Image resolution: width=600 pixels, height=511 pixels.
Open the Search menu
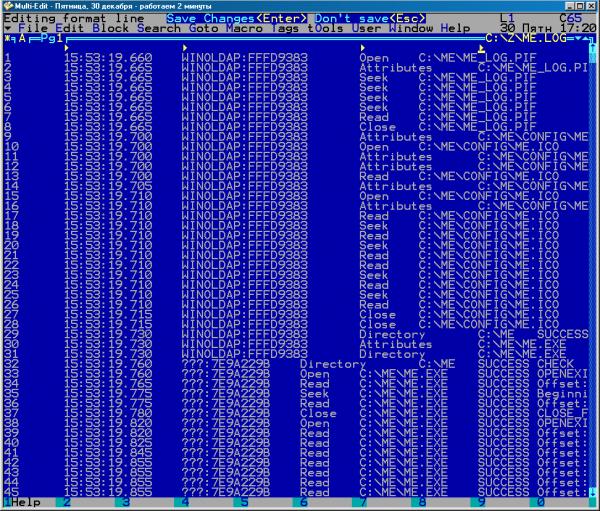(x=159, y=28)
